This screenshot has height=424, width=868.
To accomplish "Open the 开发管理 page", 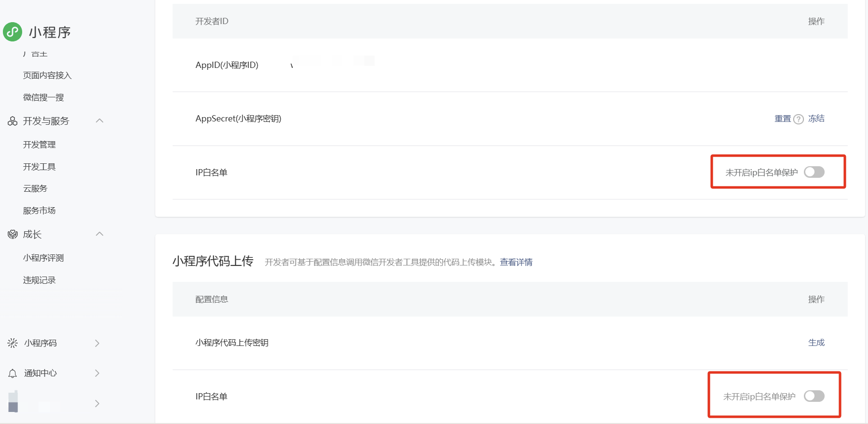I will tap(40, 145).
